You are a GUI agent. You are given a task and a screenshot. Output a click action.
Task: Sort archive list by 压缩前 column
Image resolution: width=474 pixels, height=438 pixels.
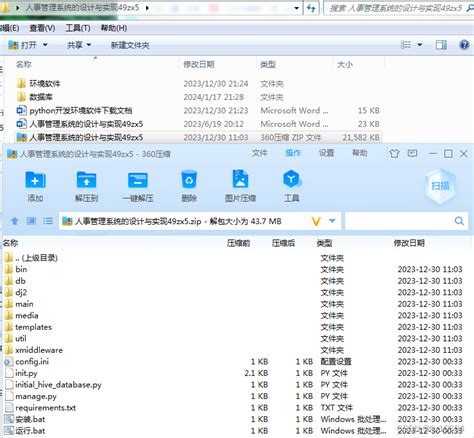pos(238,243)
